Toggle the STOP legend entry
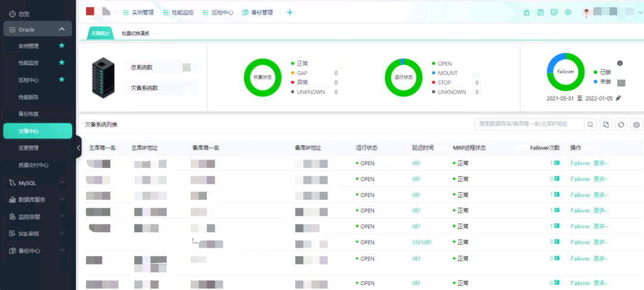This screenshot has height=290, width=644. coord(441,82)
